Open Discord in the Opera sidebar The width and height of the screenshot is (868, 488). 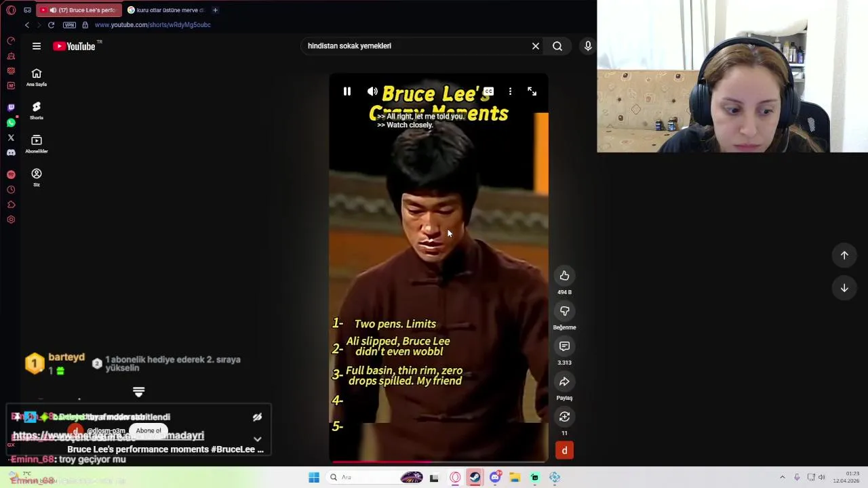point(11,153)
